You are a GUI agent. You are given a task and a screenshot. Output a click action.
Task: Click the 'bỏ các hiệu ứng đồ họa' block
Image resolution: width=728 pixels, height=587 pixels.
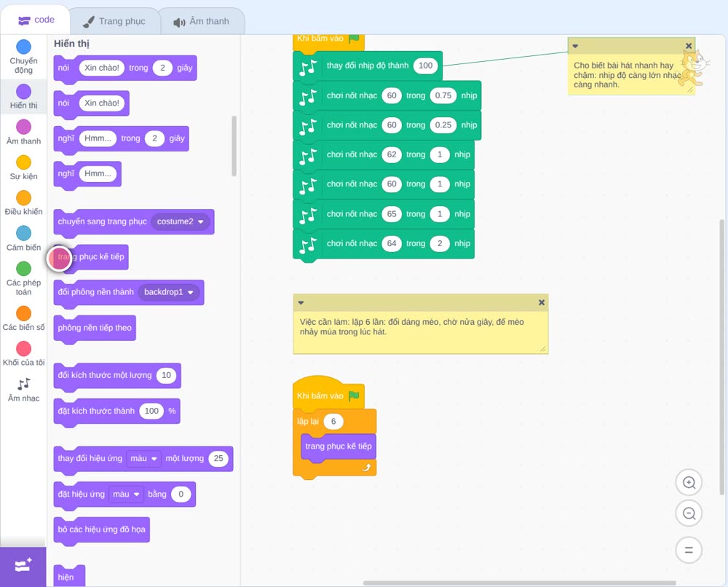(102, 530)
